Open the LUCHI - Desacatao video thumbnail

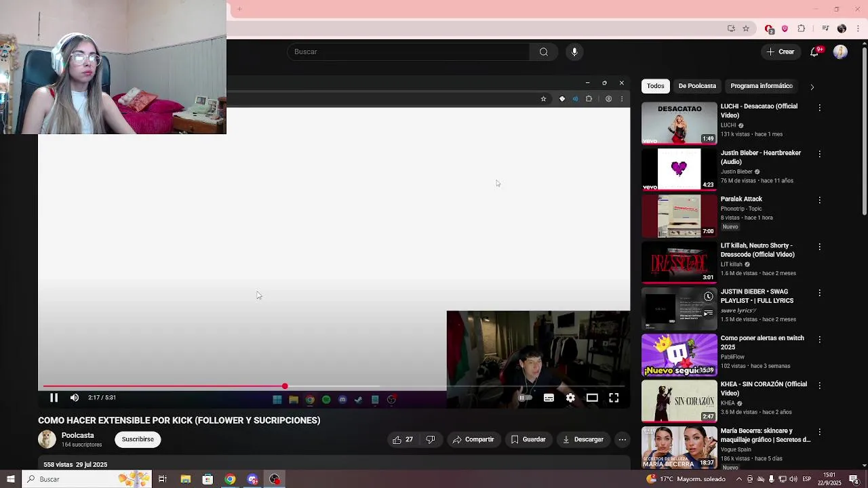click(679, 123)
